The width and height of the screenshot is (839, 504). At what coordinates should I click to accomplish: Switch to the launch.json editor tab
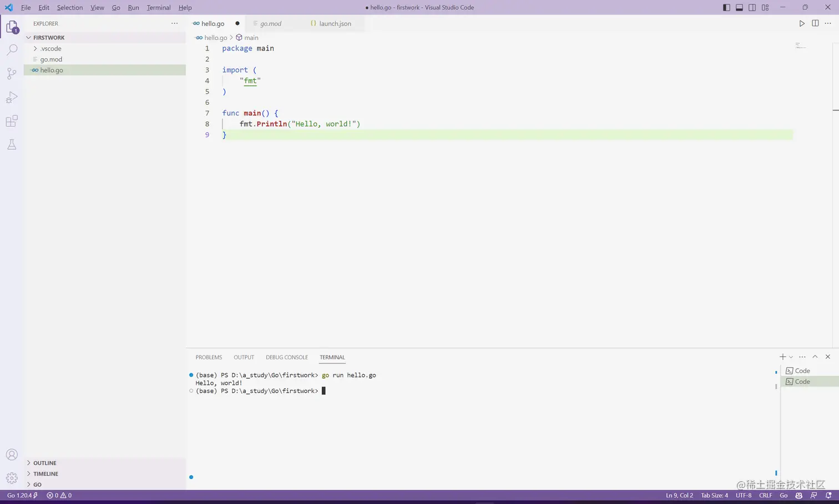click(335, 23)
